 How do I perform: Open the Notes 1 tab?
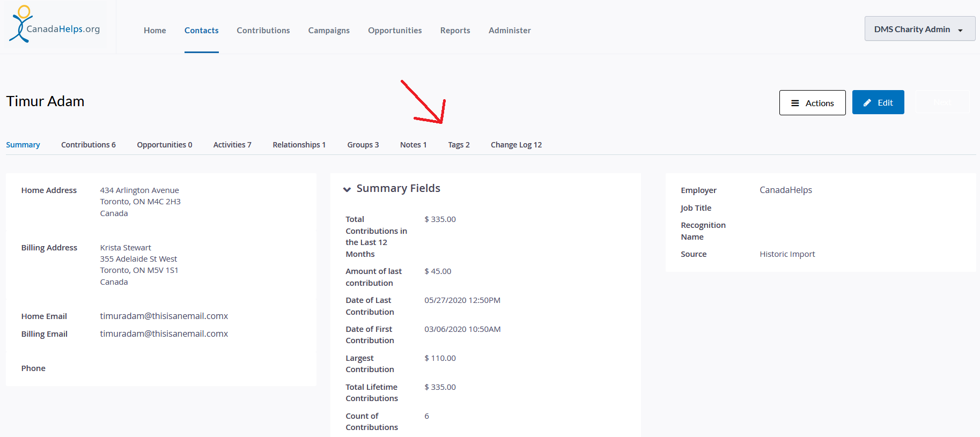pos(414,145)
